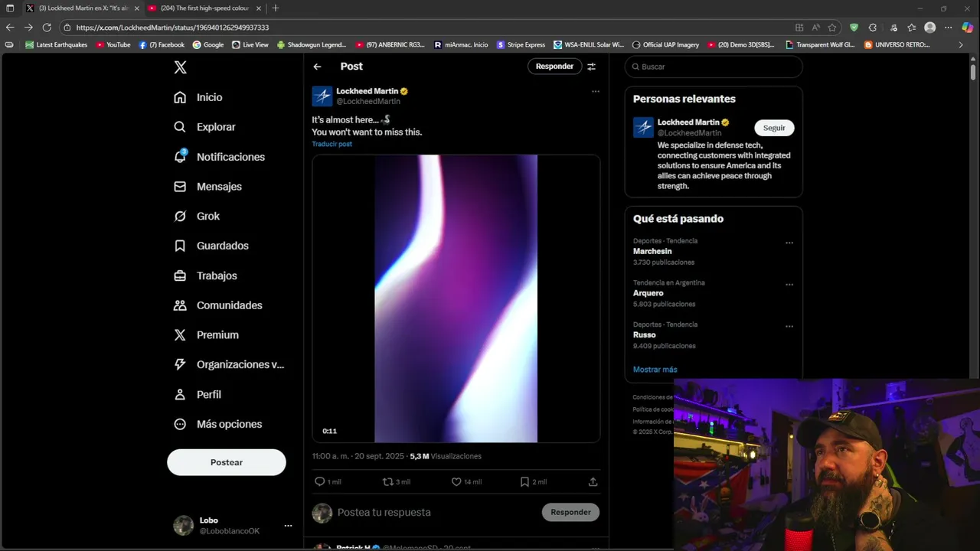The image size is (980, 551).
Task: Open Grok from the sidebar
Action: pos(197,217)
